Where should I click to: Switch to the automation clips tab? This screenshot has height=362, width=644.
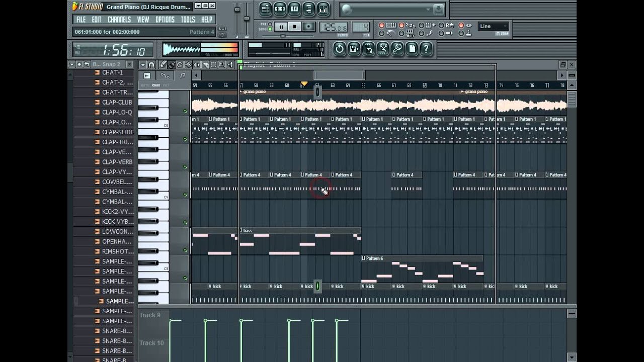165,75
